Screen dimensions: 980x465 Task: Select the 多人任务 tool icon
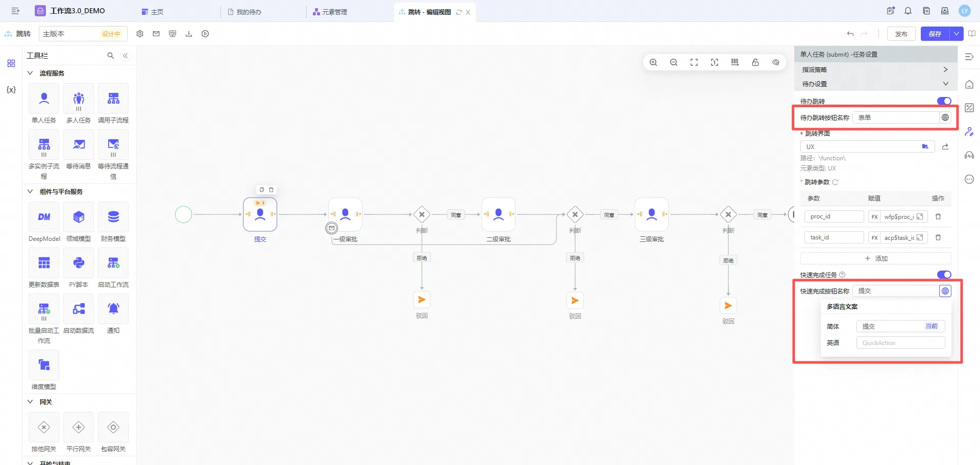[79, 99]
